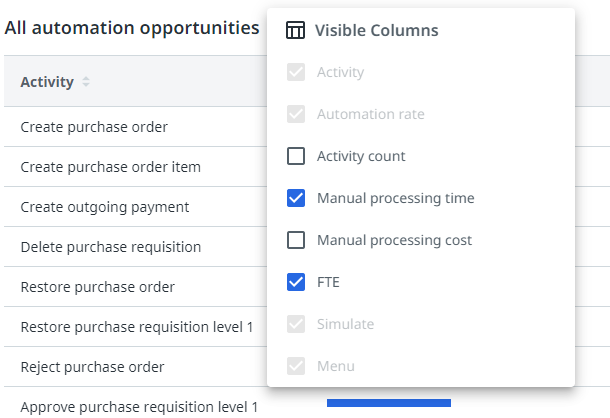
Task: Enable the Activity count checkbox
Action: point(296,156)
